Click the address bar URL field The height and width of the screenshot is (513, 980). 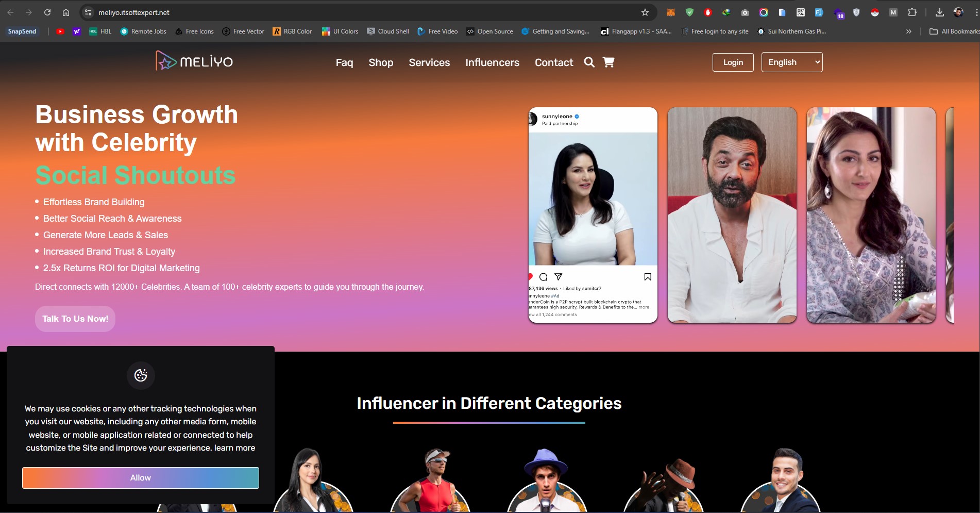(361, 12)
